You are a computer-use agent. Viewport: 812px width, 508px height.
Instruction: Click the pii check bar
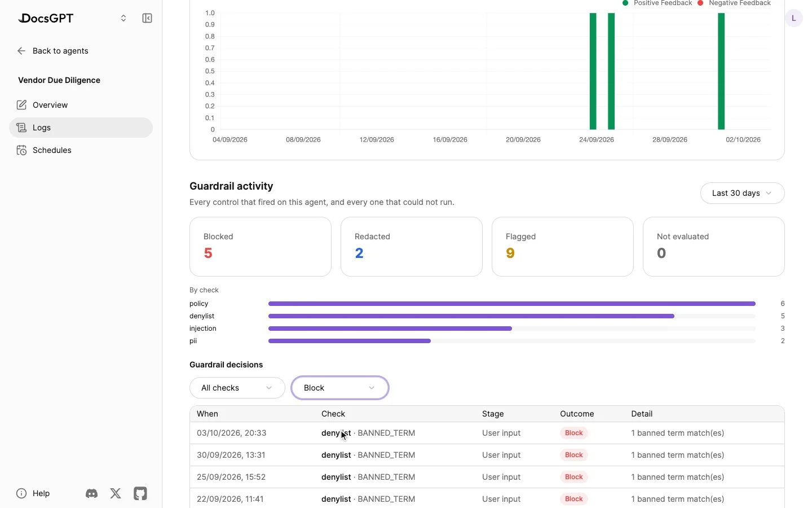click(350, 341)
